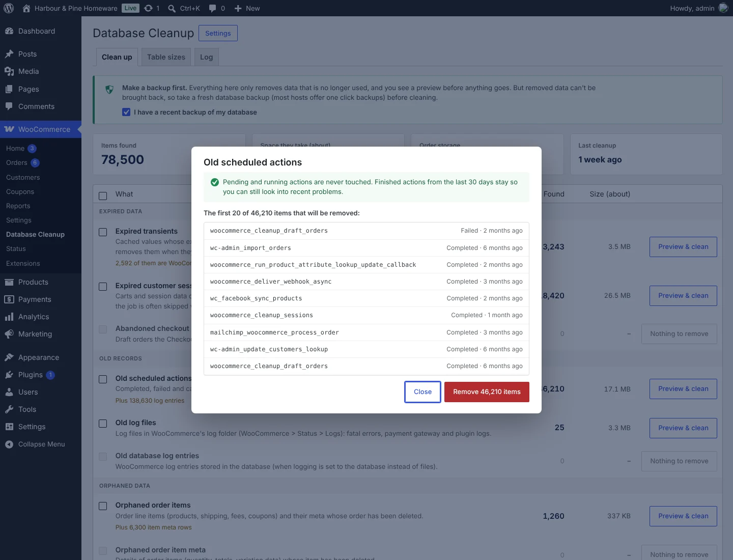Click the Live status badge
The height and width of the screenshot is (560, 733).
(130, 8)
